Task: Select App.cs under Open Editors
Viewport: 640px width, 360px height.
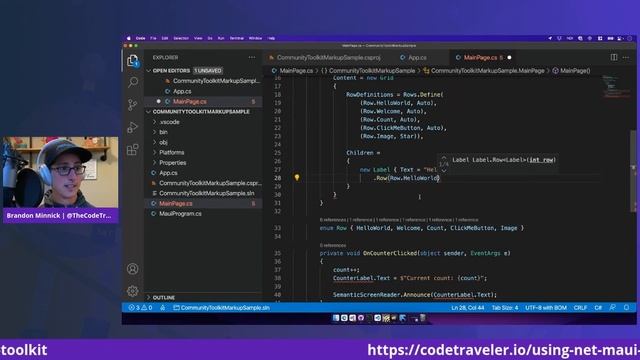Action: point(203,91)
